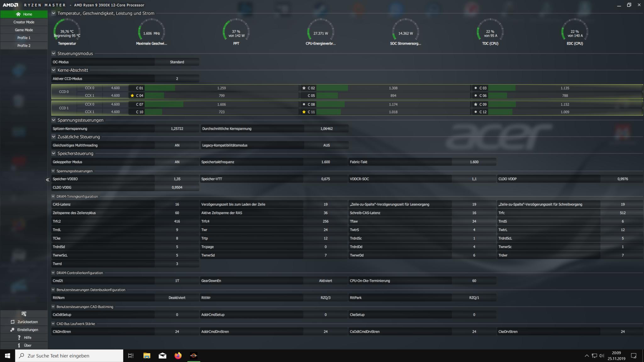
Task: Collapse Temperatur, Geschwindigkeit, Leistung und Strom section
Action: click(53, 13)
